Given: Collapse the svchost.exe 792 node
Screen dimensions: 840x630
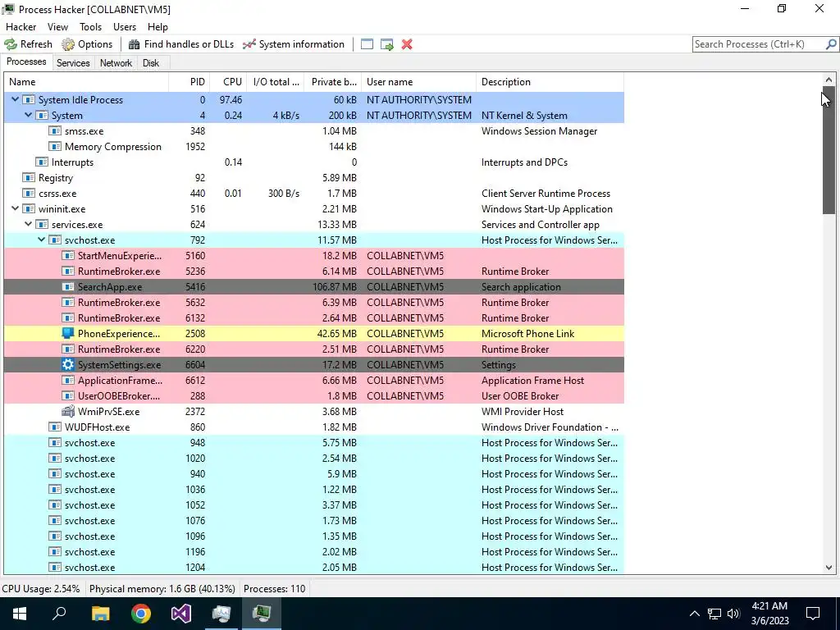Looking at the screenshot, I should [41, 240].
